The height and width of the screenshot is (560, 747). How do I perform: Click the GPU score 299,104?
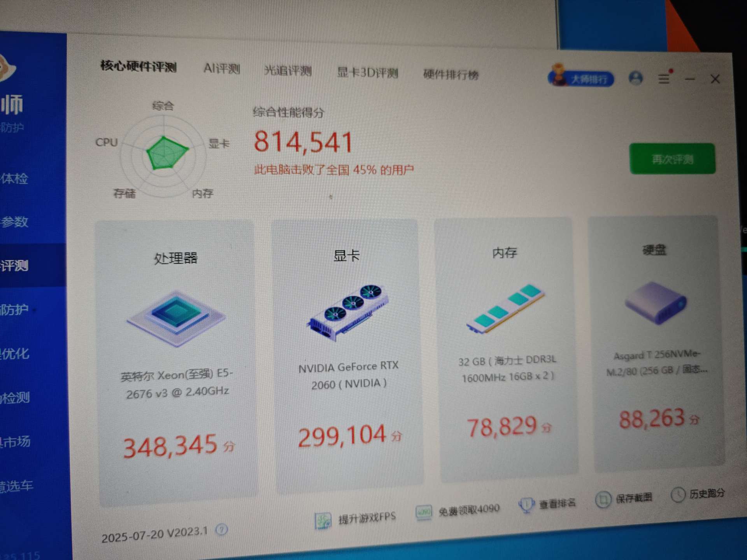click(342, 436)
